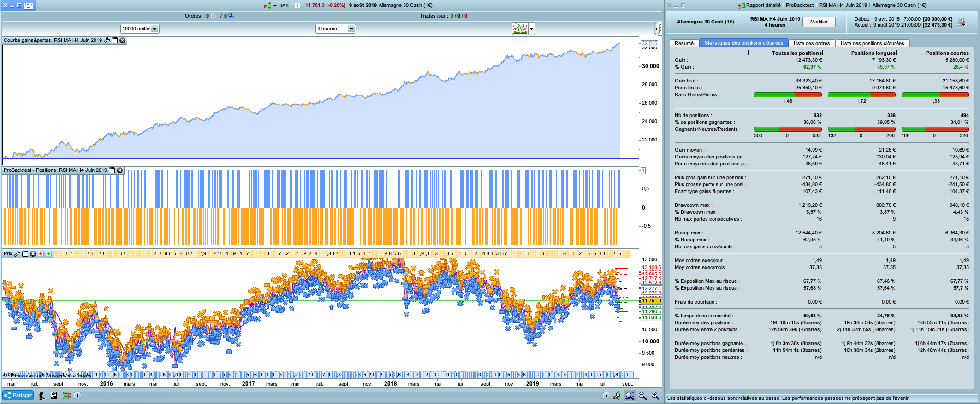Click the zoom in magnifier icon

click(655, 396)
